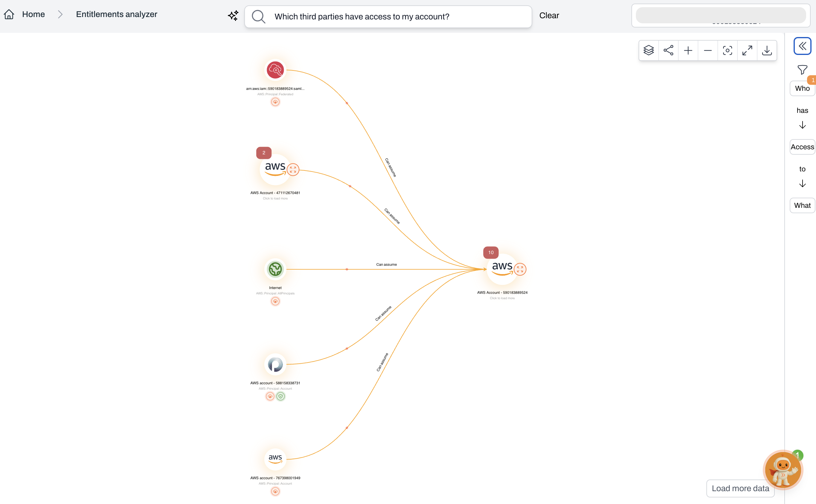This screenshot has height=504, width=816.
Task: Select the What filter chip
Action: [802, 205]
